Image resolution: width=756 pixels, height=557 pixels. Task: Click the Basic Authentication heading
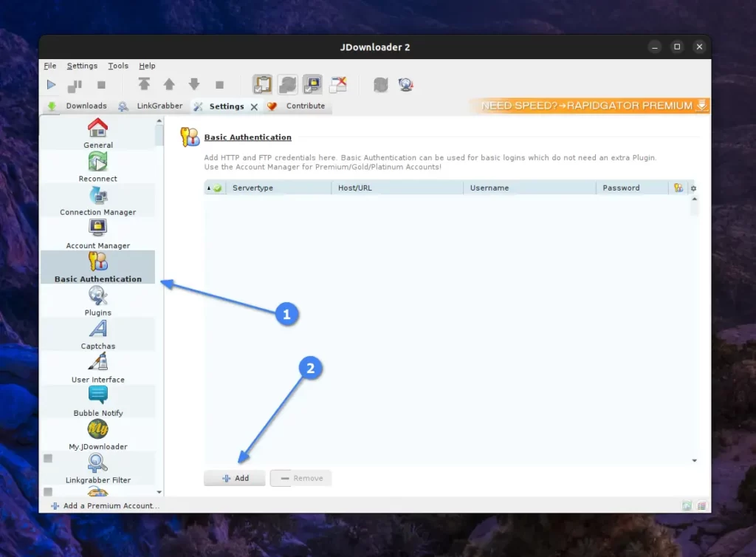[x=248, y=137]
